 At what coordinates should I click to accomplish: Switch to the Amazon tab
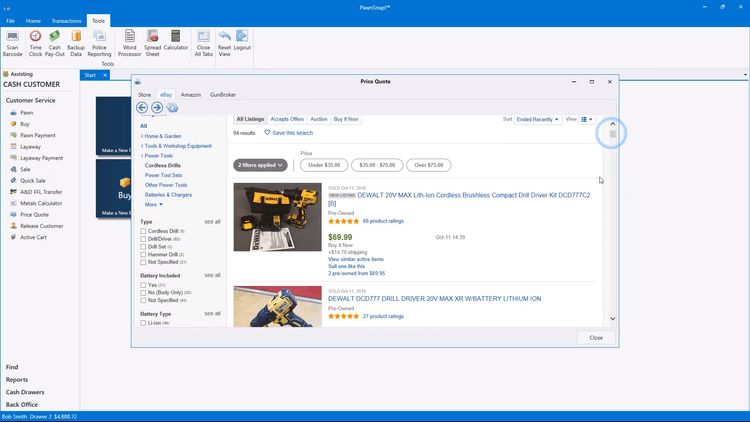pos(191,95)
